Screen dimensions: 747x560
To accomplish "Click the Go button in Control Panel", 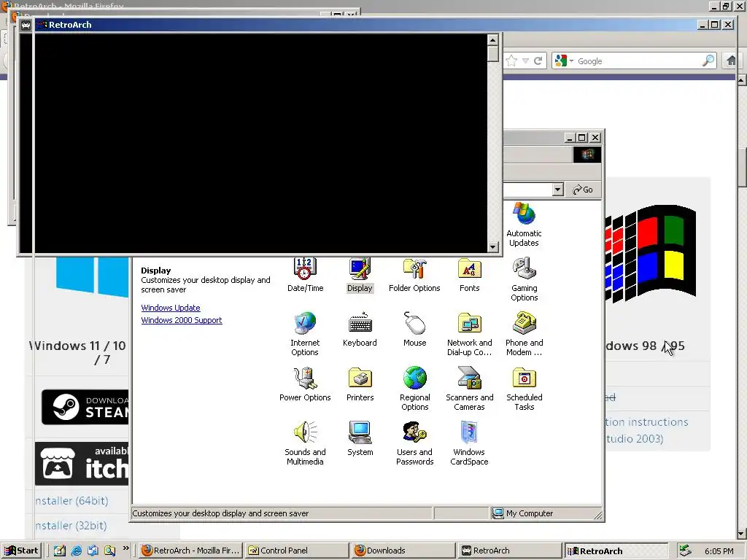I will [583, 190].
